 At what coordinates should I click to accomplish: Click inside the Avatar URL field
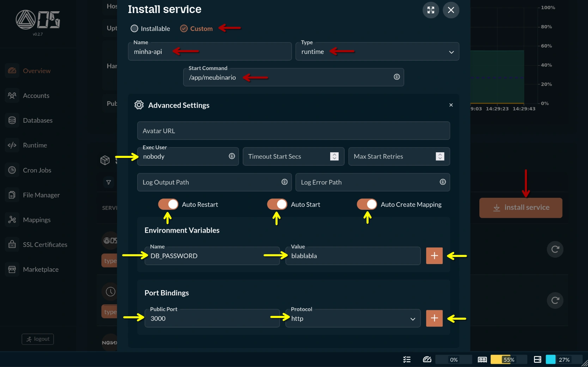coord(293,130)
